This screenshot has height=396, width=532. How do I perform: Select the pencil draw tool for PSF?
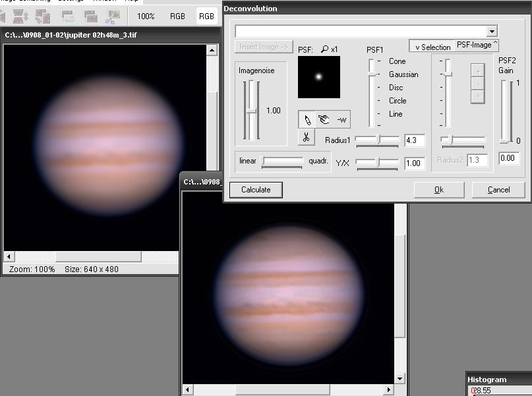click(x=307, y=120)
